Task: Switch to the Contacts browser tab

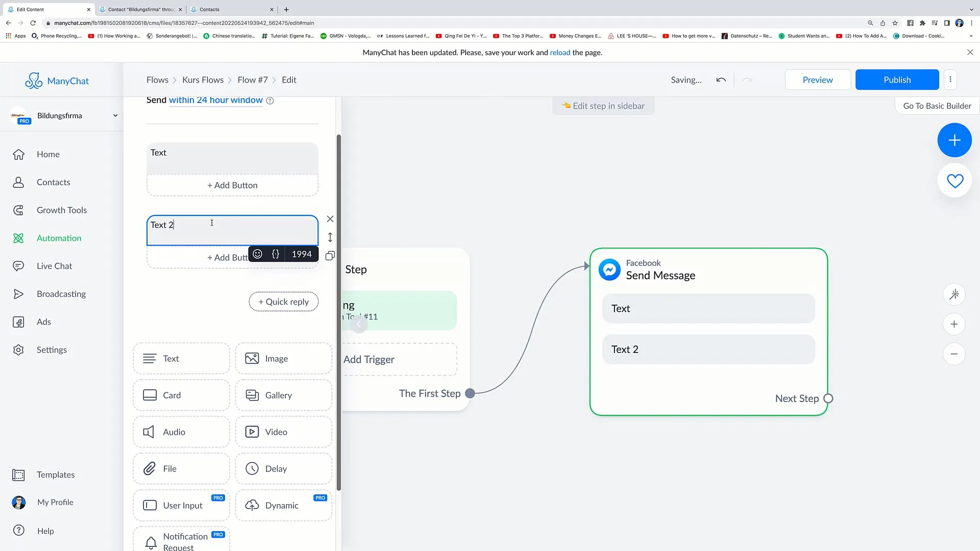Action: [x=232, y=9]
